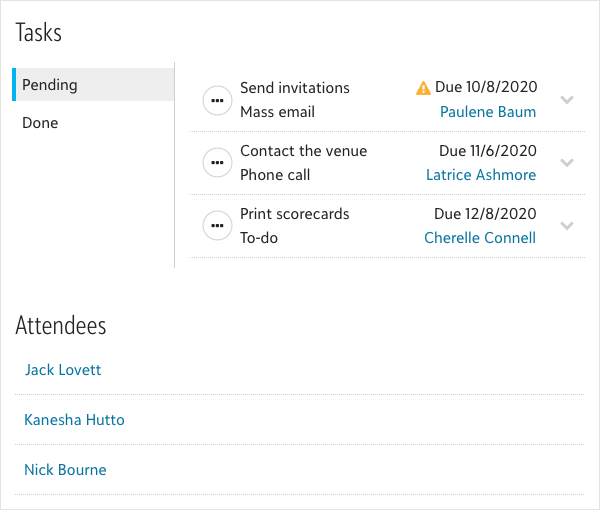
Task: Click the Contact the venue task title
Action: (x=304, y=151)
